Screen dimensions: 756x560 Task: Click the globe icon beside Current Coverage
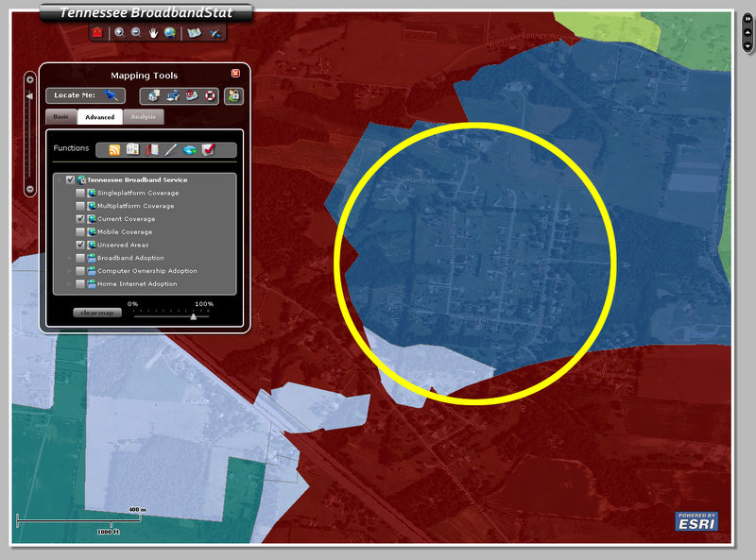(x=92, y=219)
